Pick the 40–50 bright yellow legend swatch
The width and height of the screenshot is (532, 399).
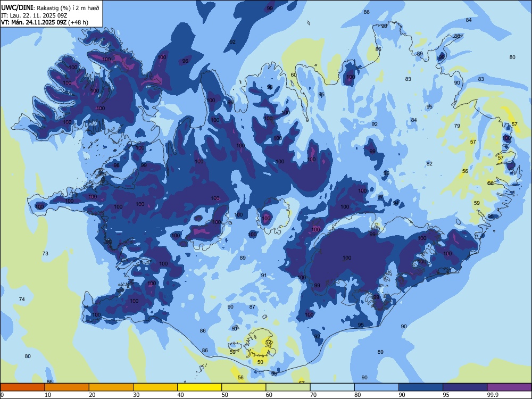coord(199,387)
